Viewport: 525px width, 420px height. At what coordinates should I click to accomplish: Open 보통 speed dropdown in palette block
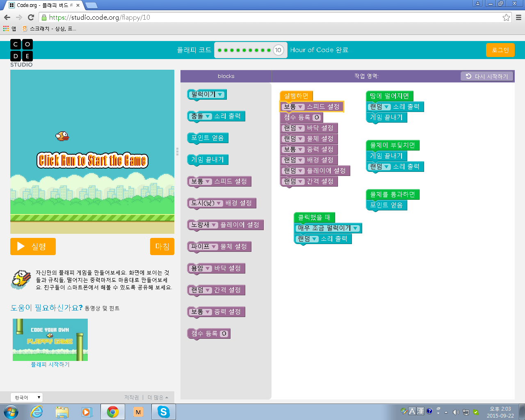pyautogui.click(x=201, y=181)
